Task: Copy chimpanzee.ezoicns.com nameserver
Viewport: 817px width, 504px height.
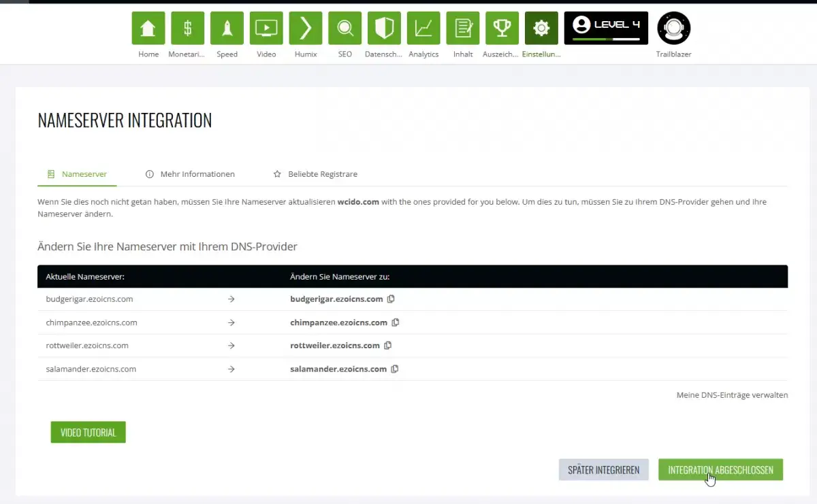Action: [395, 322]
